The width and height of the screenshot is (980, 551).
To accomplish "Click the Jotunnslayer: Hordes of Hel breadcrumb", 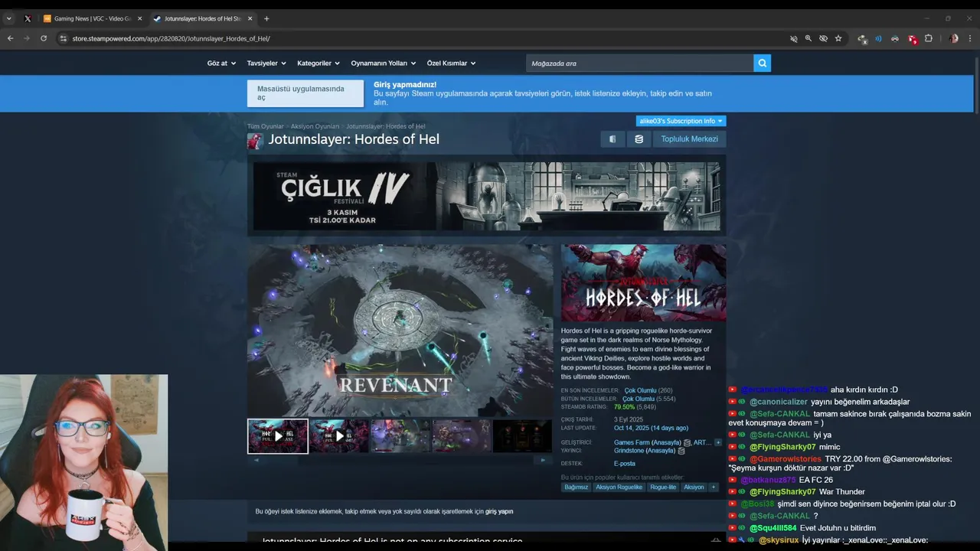I will point(385,126).
